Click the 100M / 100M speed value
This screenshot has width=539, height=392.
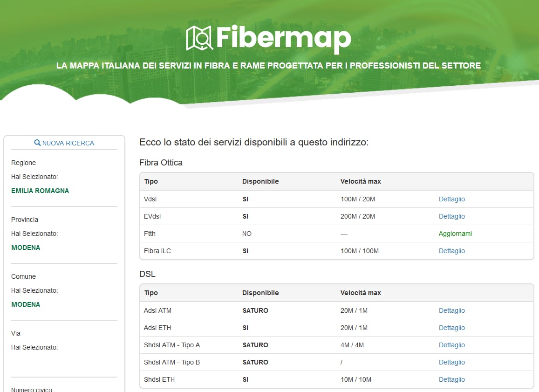(x=360, y=251)
